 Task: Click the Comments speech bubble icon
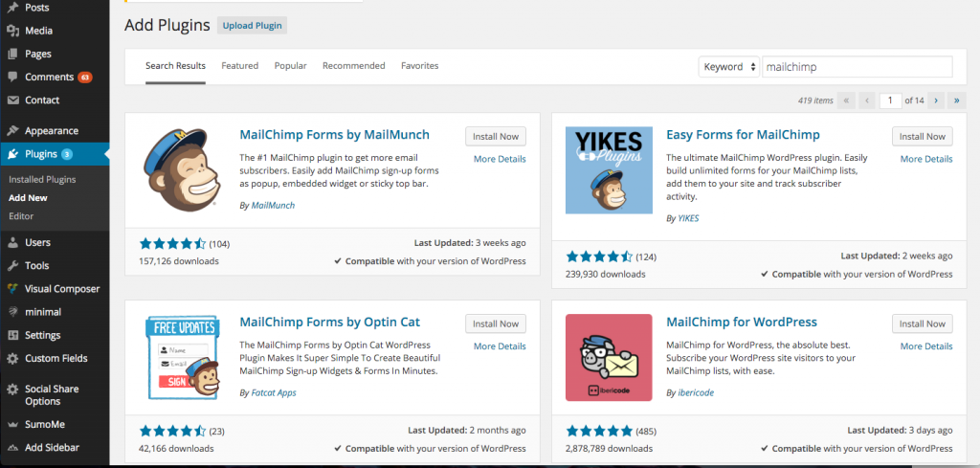tap(12, 77)
